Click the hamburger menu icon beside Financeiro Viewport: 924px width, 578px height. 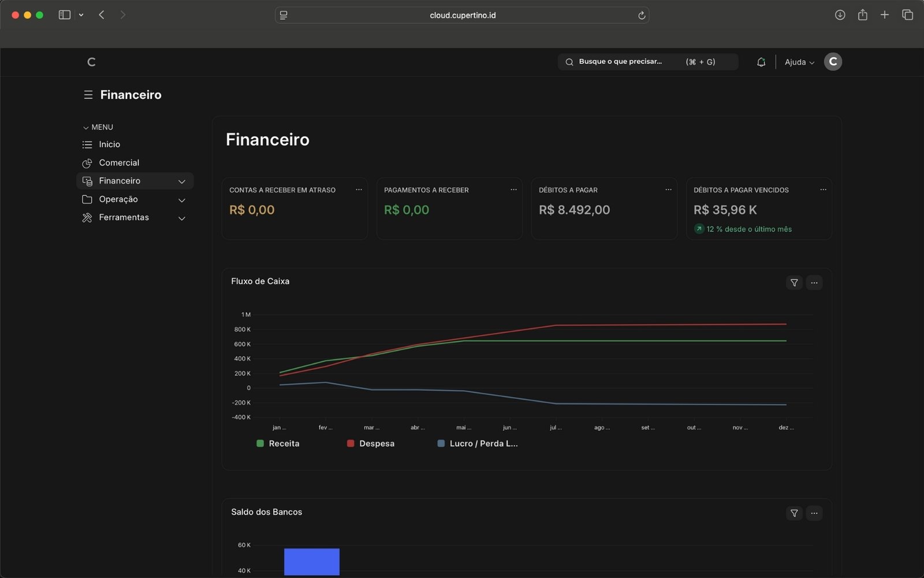coord(88,95)
